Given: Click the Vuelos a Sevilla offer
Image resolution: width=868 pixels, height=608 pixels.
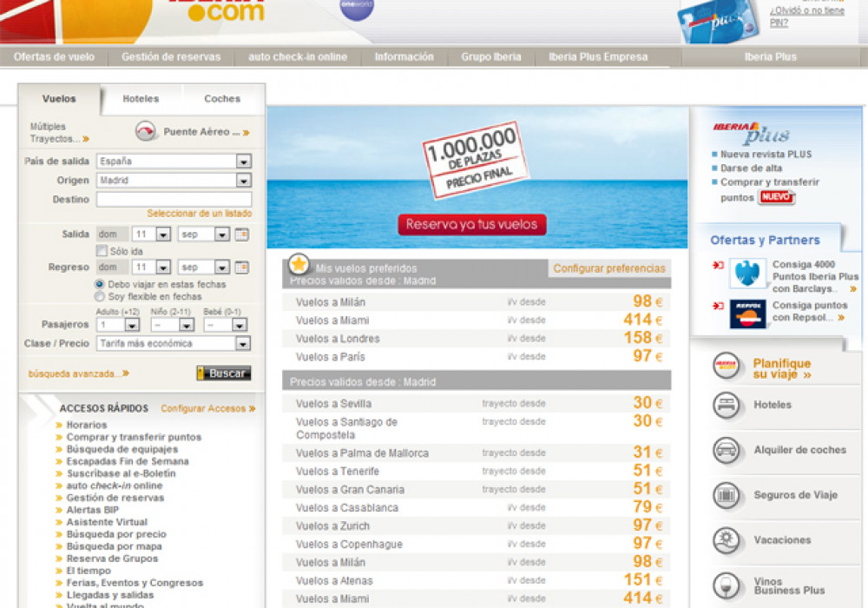Looking at the screenshot, I should [477, 403].
